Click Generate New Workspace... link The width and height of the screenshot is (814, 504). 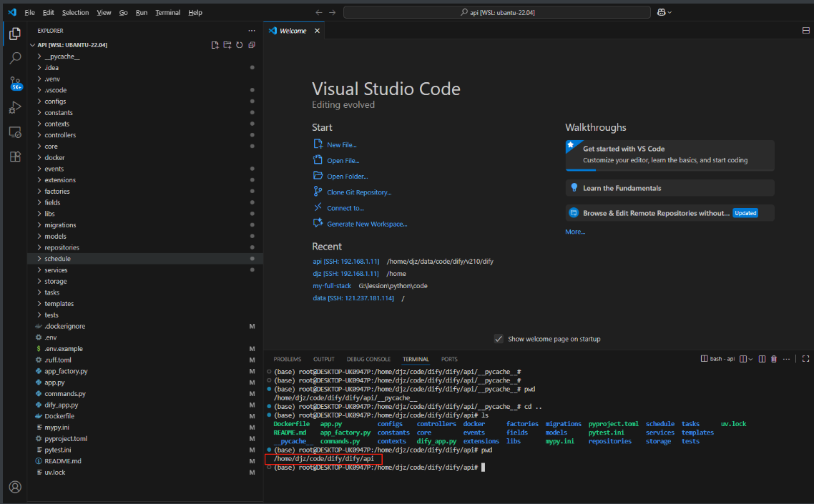point(367,224)
